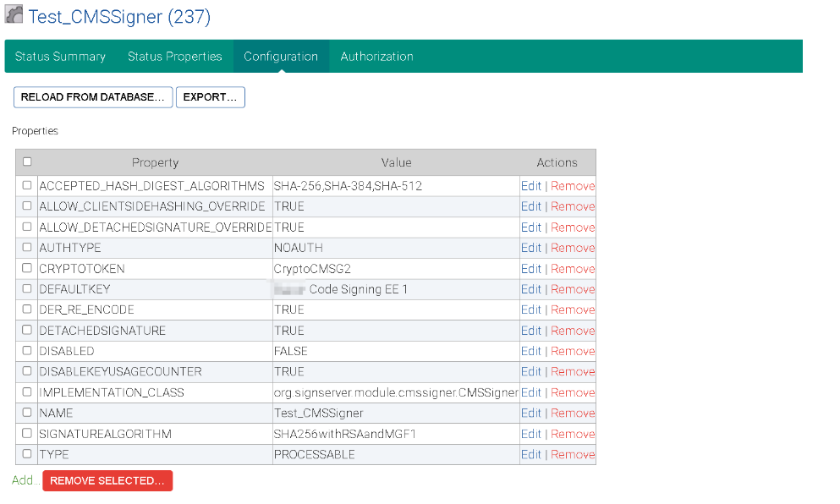The image size is (840, 504).
Task: Remove the ALLOW_CLIENTSIDEHASHING_OVERRIDE property
Action: coord(573,206)
